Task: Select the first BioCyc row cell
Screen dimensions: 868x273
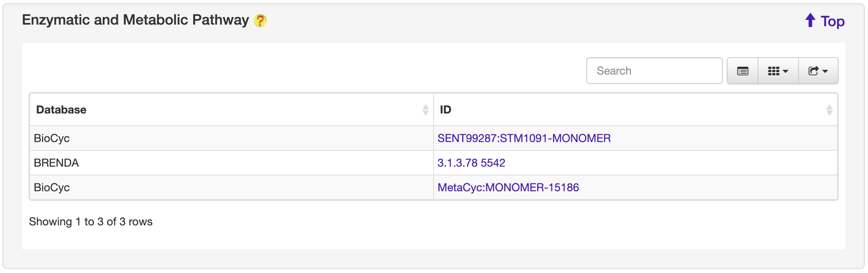Action: [x=52, y=138]
